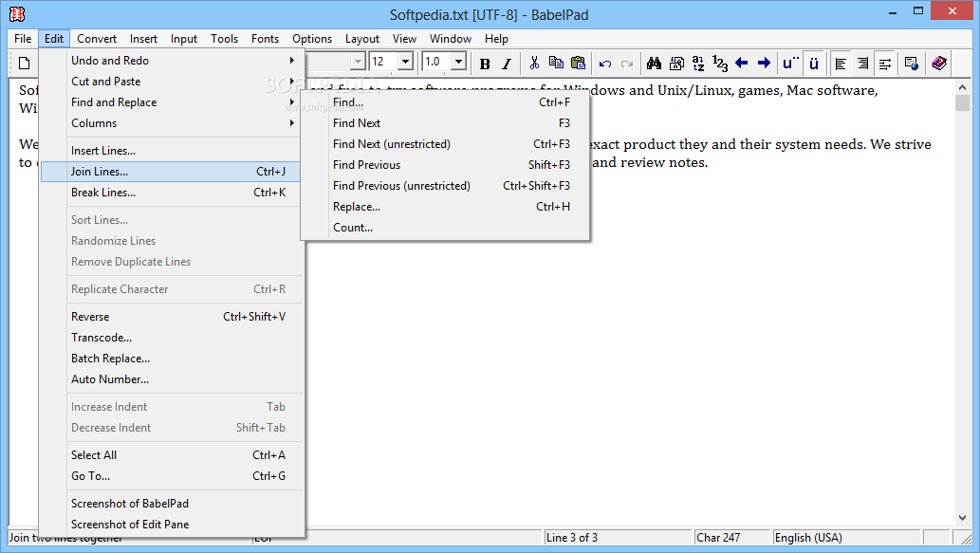This screenshot has height=553, width=980.
Task: Click the right-align text icon
Action: pyautogui.click(x=862, y=64)
